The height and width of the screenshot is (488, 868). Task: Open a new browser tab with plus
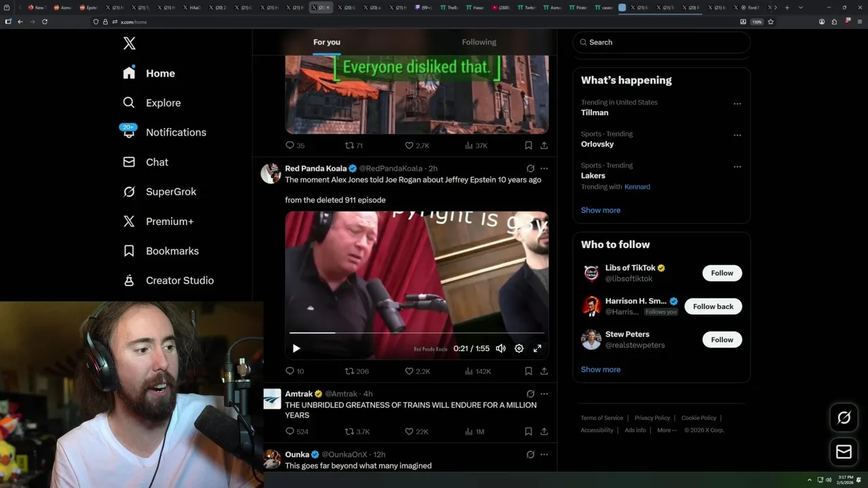(787, 7)
